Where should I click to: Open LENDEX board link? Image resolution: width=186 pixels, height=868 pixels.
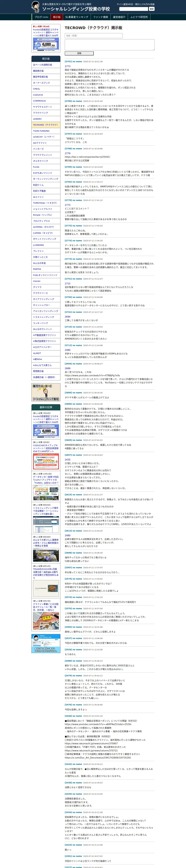pyautogui.click(x=46, y=119)
